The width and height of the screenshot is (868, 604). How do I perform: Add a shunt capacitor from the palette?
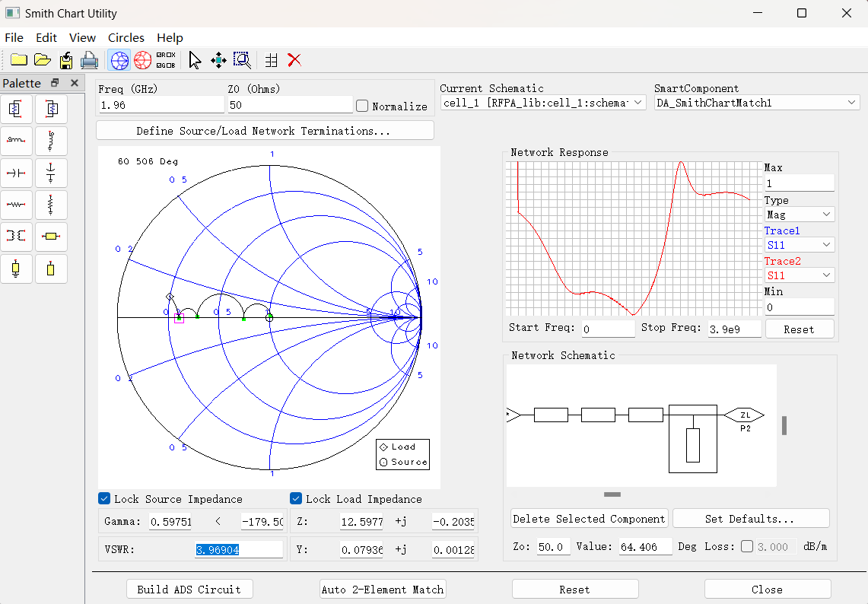(x=51, y=173)
